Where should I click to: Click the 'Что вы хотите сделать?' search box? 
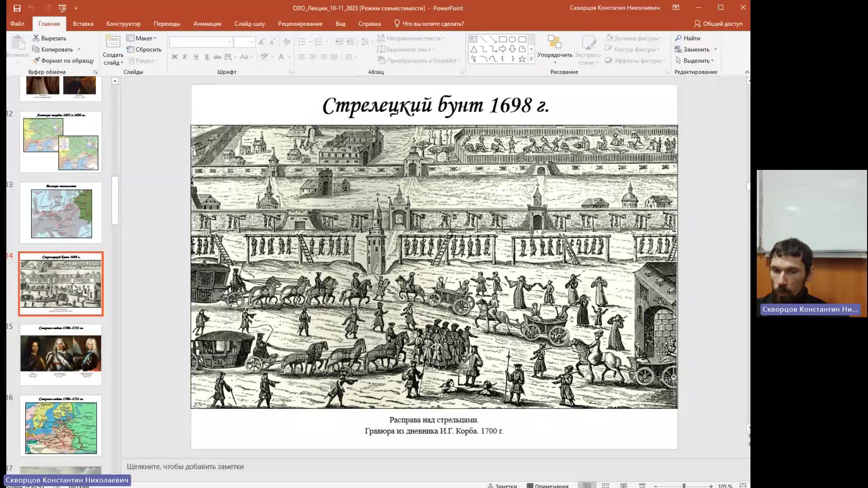point(429,23)
